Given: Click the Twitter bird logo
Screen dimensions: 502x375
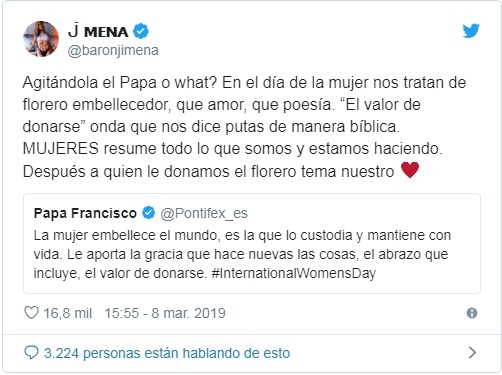Looking at the screenshot, I should 471,31.
